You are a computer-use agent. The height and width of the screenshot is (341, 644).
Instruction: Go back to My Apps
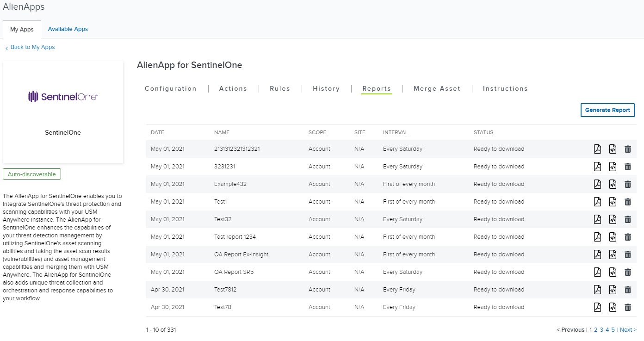(x=30, y=47)
